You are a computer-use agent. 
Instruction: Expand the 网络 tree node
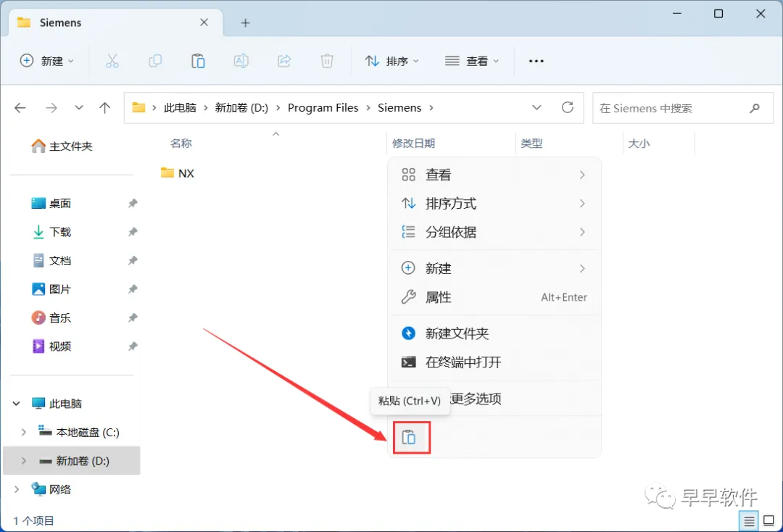(x=17, y=489)
